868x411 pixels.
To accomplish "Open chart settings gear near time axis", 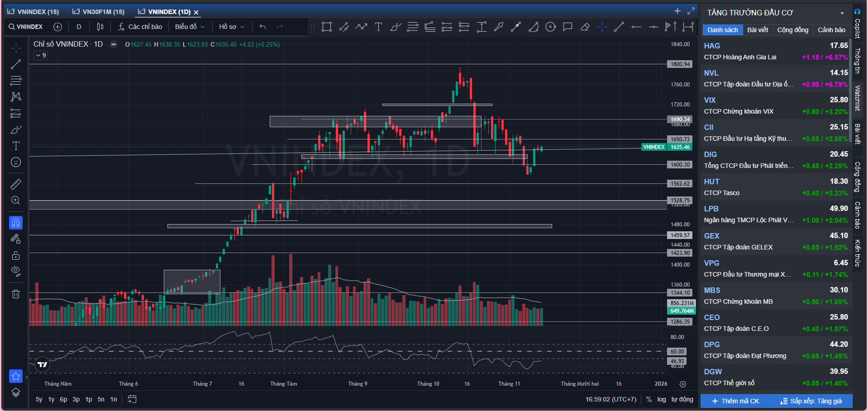I will [683, 384].
